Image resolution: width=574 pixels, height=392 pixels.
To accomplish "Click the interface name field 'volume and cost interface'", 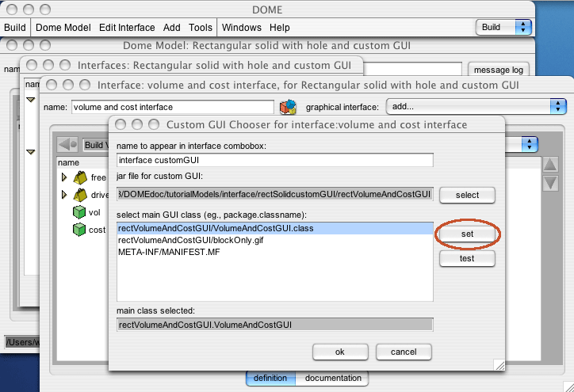I will pyautogui.click(x=172, y=107).
